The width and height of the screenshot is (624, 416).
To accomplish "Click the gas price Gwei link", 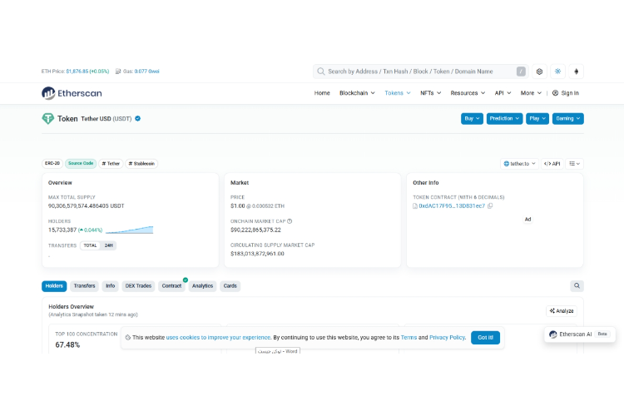I will point(147,72).
